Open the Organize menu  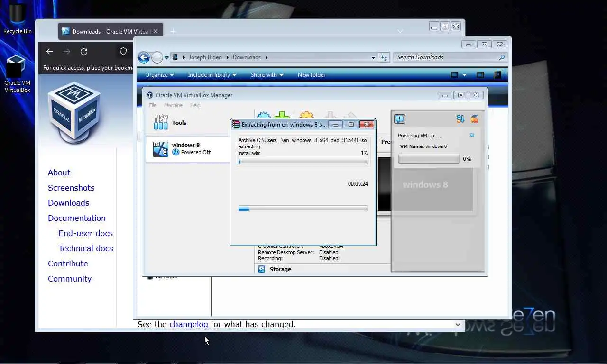pyautogui.click(x=159, y=75)
